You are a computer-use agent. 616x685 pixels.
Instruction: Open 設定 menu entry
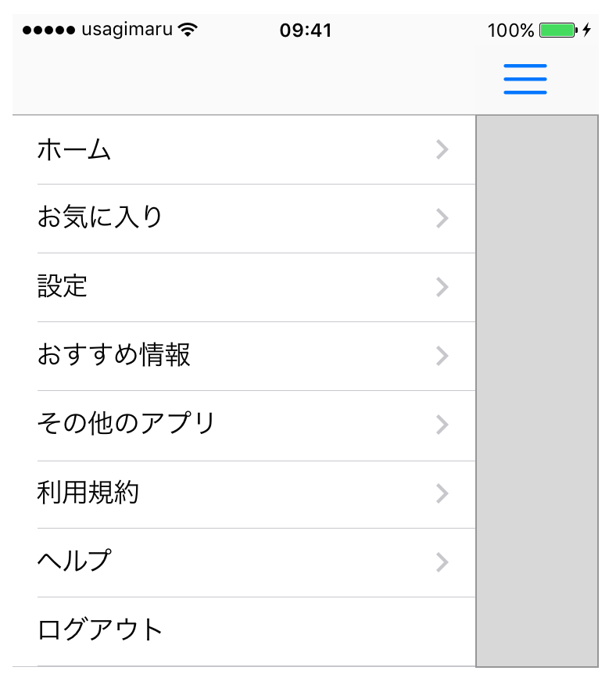63,286
